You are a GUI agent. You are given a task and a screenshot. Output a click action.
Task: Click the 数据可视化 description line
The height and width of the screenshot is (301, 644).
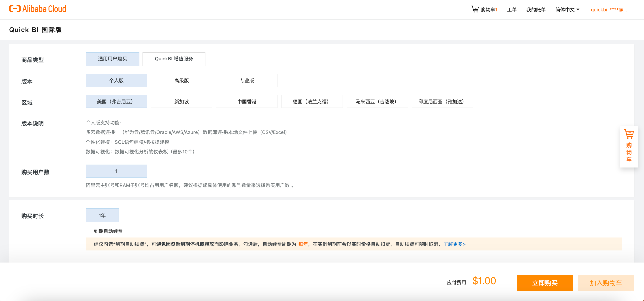[141, 152]
